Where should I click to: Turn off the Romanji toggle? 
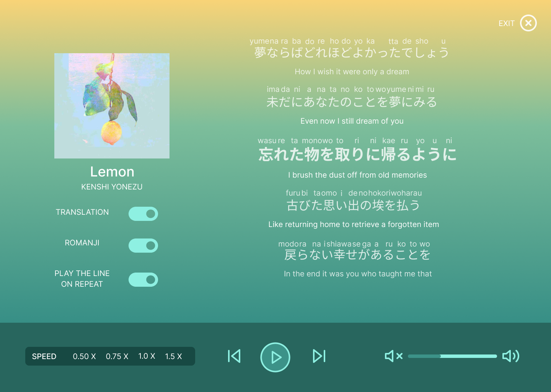[143, 245]
